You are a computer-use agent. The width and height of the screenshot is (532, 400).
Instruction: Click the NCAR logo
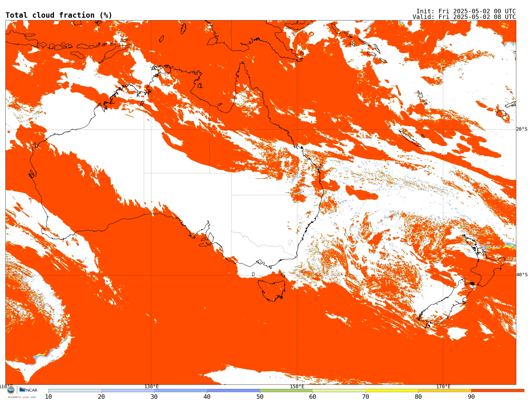coord(28,390)
